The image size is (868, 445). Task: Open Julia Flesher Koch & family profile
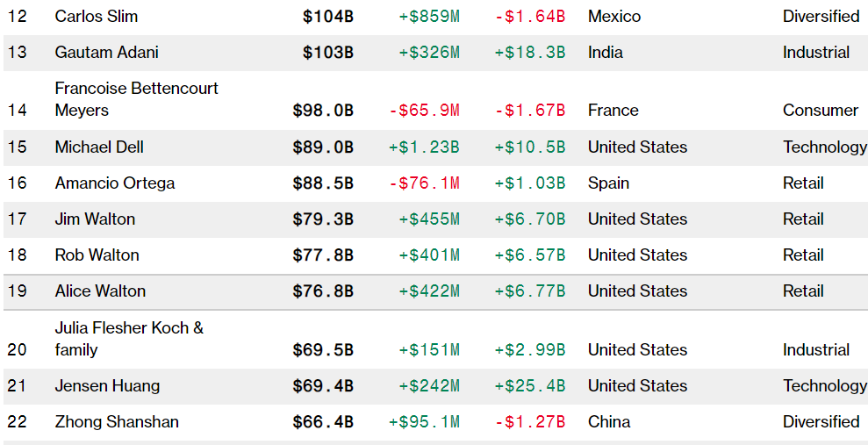pos(129,339)
